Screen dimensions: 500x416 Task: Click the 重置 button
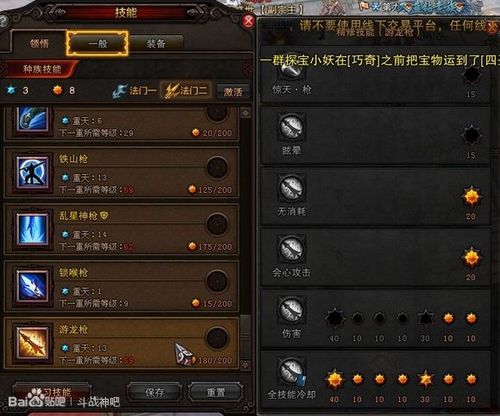pyautogui.click(x=216, y=392)
